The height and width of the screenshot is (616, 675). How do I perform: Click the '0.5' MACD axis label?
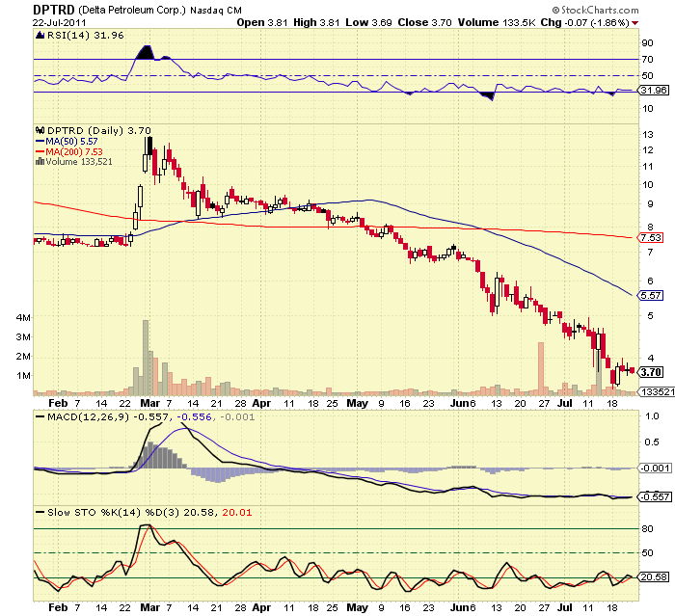pyautogui.click(x=652, y=442)
